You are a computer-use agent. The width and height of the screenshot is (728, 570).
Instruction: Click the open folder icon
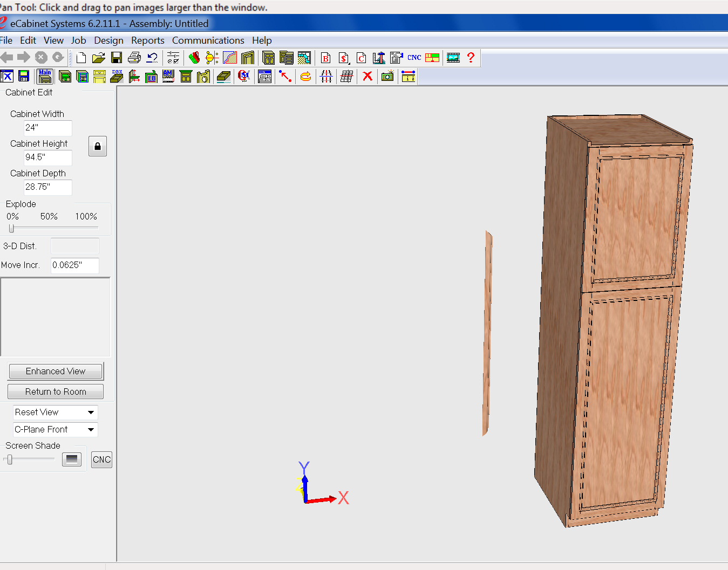pyautogui.click(x=98, y=58)
